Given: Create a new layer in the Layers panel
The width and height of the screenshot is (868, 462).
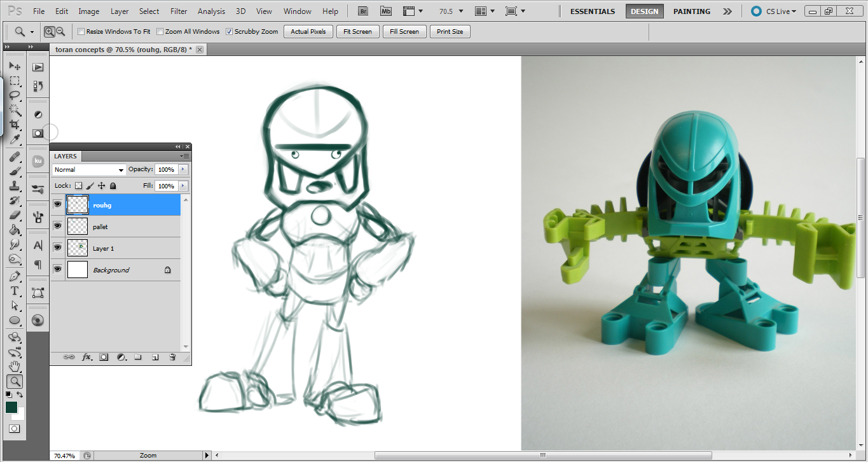Looking at the screenshot, I should [x=155, y=357].
